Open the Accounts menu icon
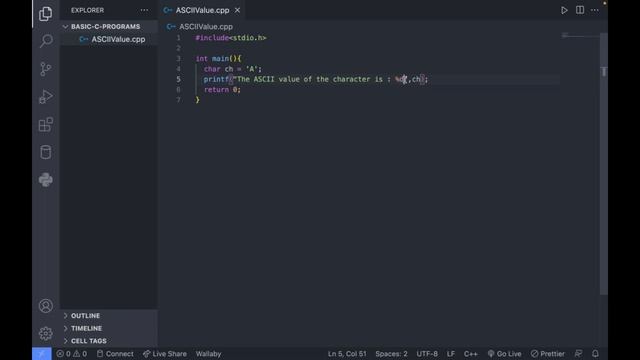The width and height of the screenshot is (640, 360). pyautogui.click(x=46, y=306)
